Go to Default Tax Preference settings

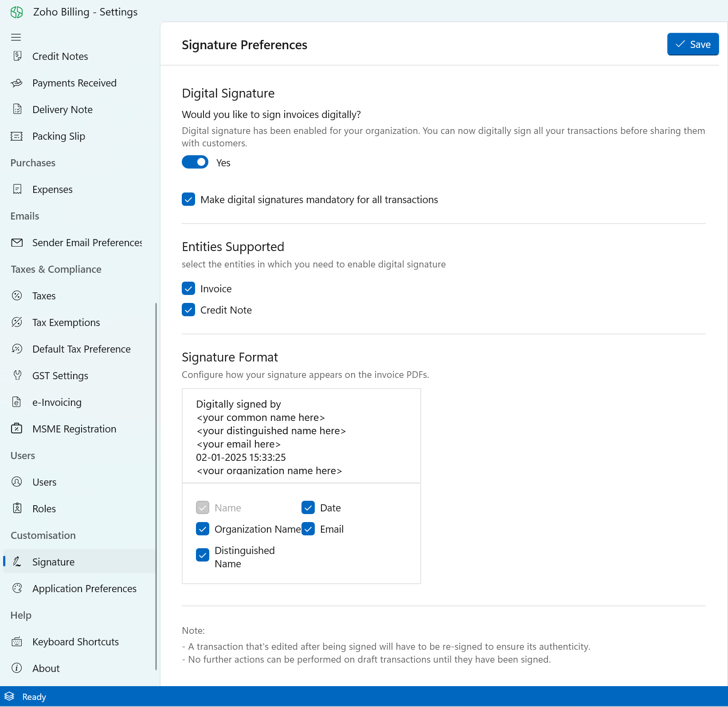point(81,349)
